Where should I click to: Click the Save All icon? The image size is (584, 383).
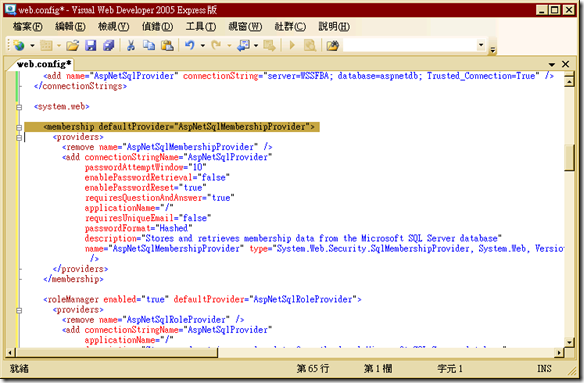pyautogui.click(x=108, y=45)
